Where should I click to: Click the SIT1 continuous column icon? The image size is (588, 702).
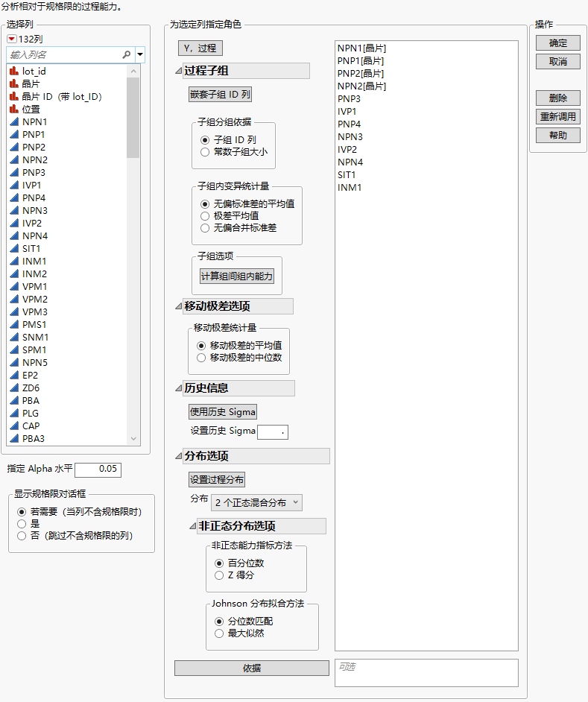[14, 248]
